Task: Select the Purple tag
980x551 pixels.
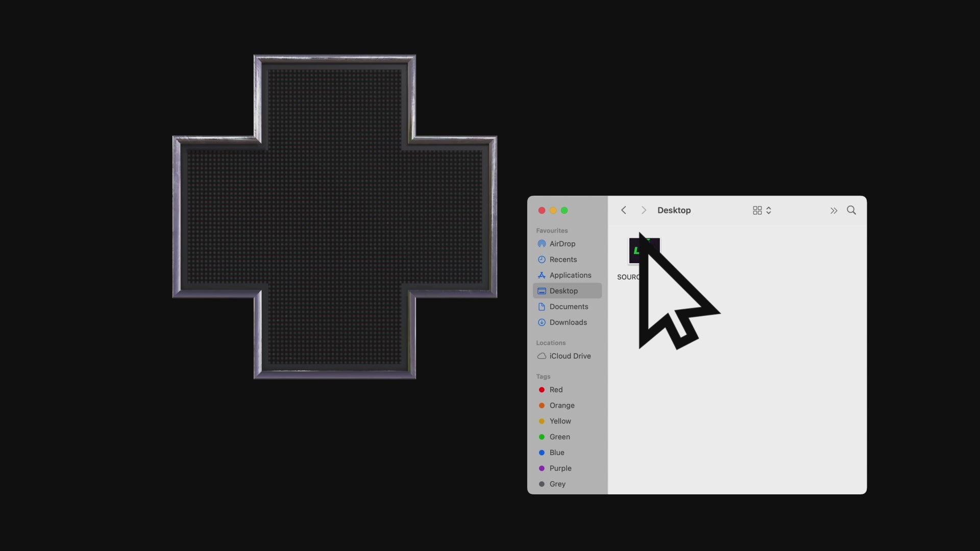Action: point(560,468)
